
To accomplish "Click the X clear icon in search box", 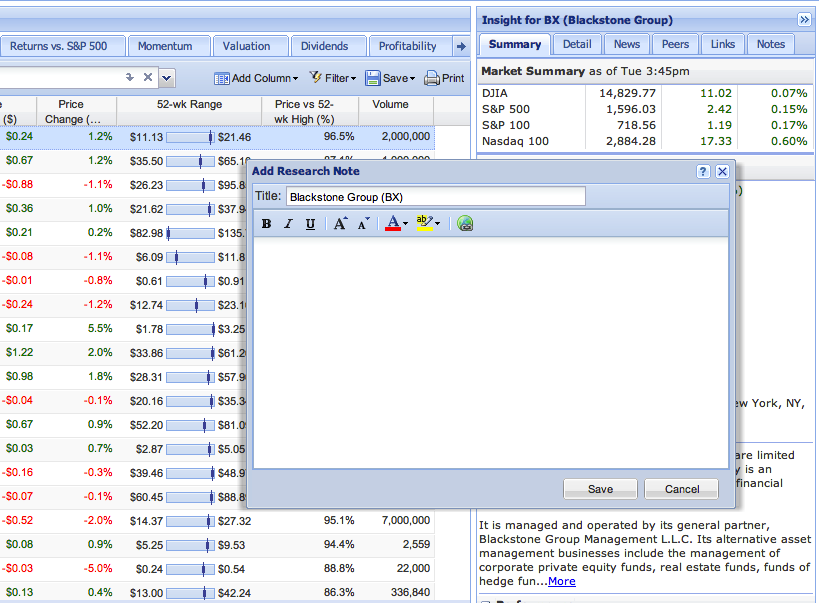I will click(x=148, y=77).
